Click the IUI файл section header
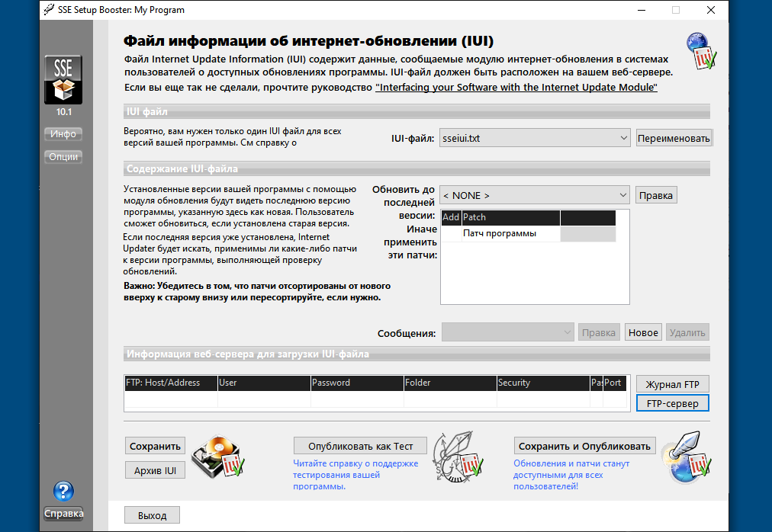Screen dimensions: 772x532 (x=417, y=112)
